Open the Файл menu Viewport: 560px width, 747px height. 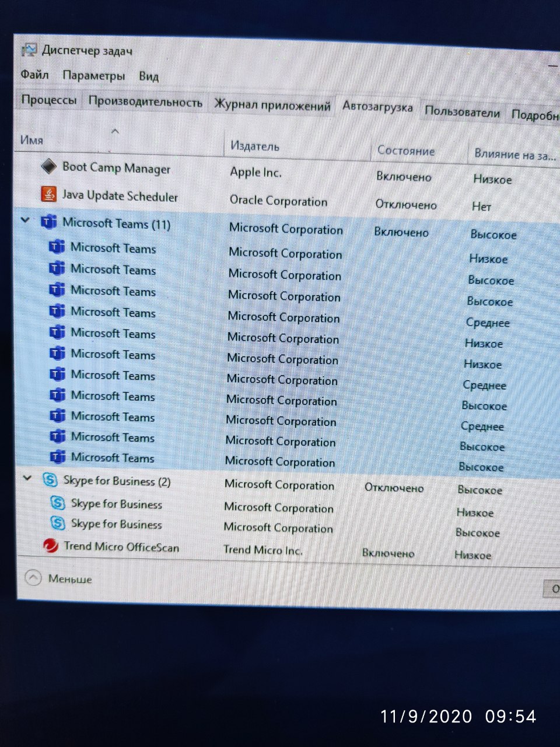34,75
